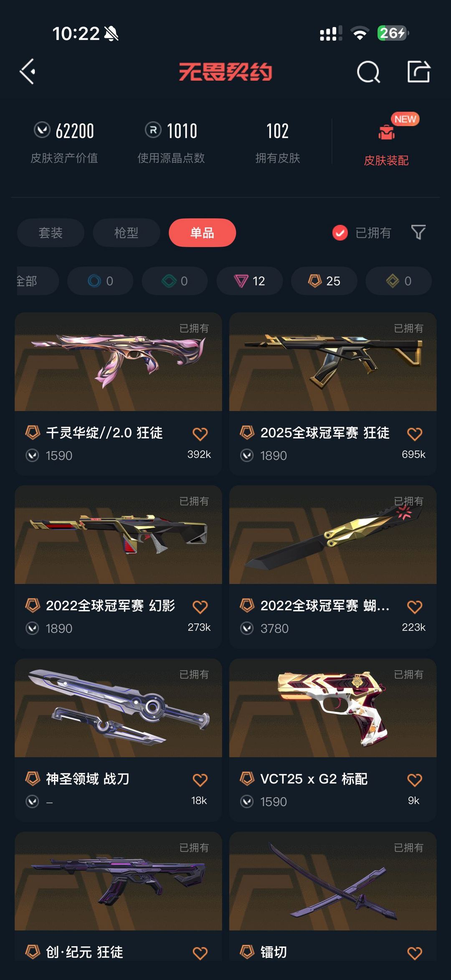The width and height of the screenshot is (451, 980).
Task: Tap heart on 神圣领域 战刀 card
Action: click(200, 780)
